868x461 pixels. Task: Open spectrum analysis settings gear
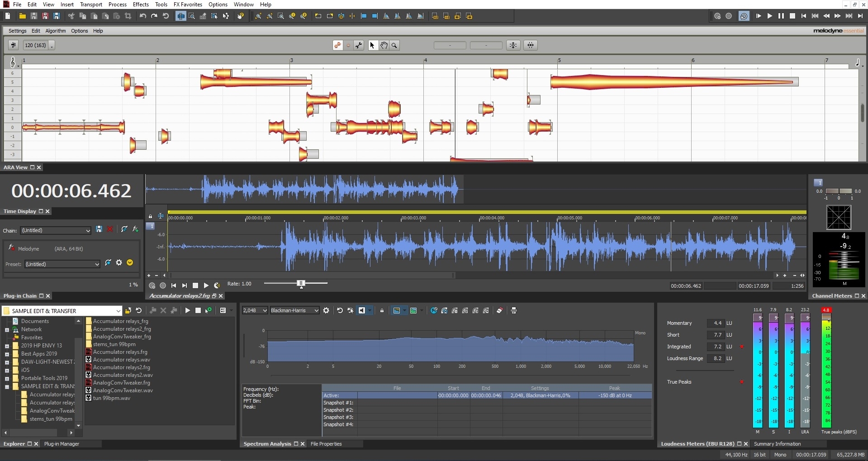(326, 310)
